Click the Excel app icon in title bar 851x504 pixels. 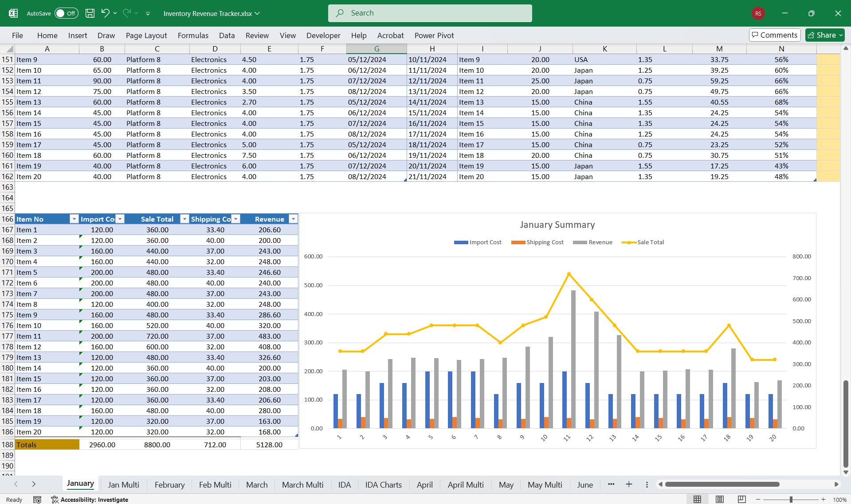[13, 13]
